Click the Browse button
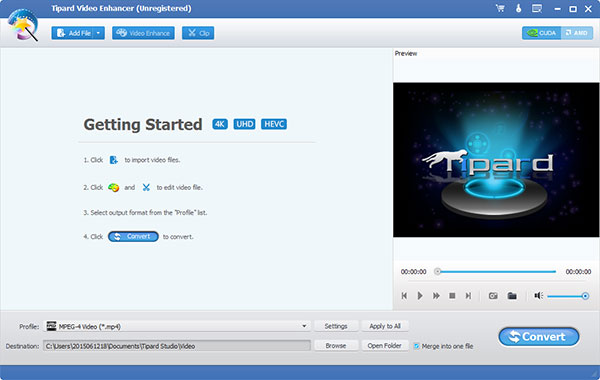 pyautogui.click(x=336, y=346)
